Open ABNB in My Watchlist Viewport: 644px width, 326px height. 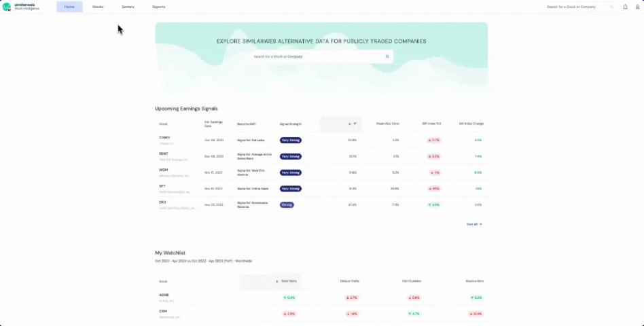click(321, 297)
